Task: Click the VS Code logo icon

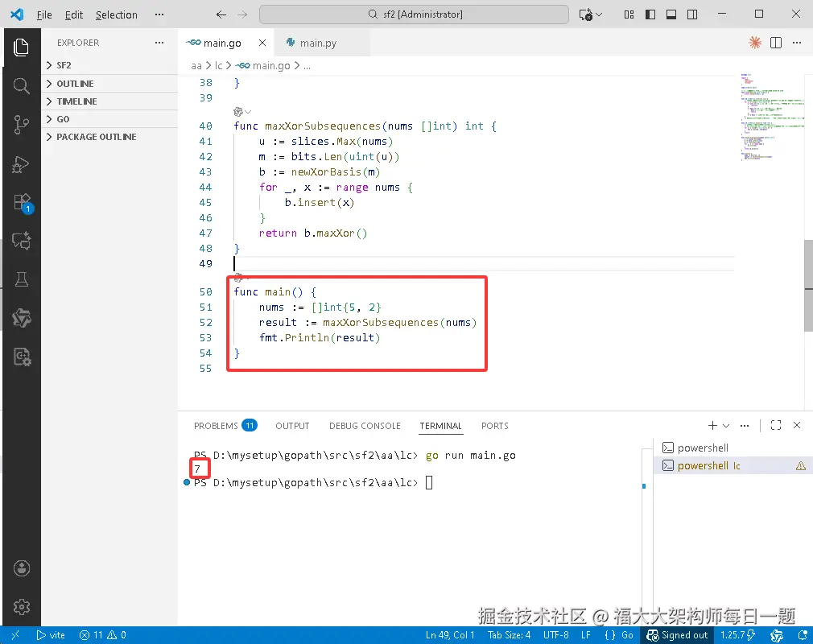Action: pyautogui.click(x=17, y=14)
